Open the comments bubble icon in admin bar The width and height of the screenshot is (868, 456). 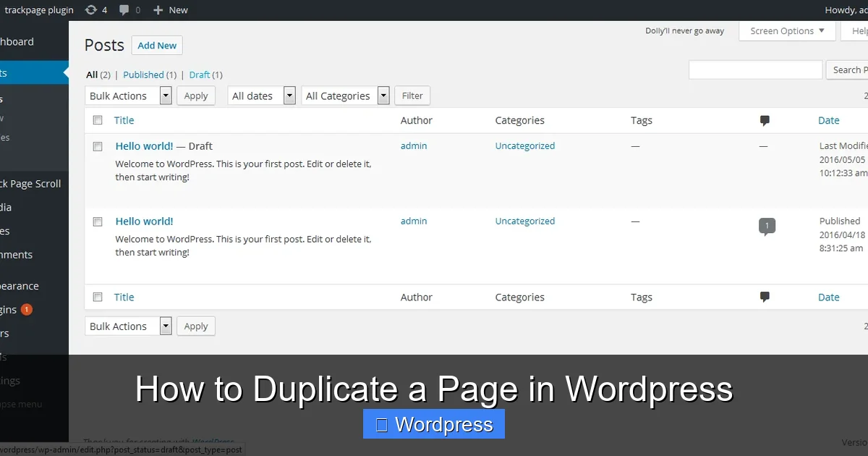coord(124,10)
